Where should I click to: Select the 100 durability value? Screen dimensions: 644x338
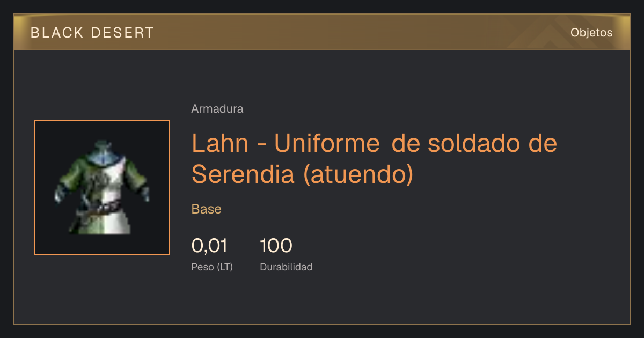click(276, 246)
